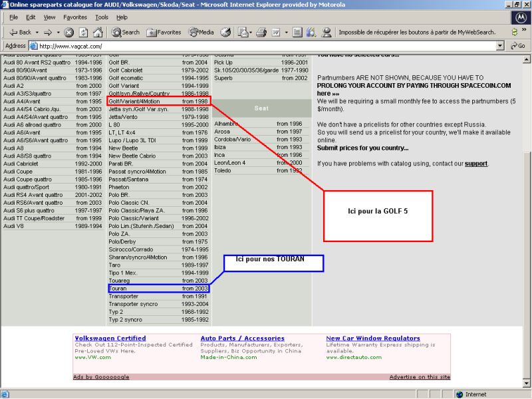Print the page with printer icon
Image resolution: width=532 pixels, height=399 pixels.
click(x=261, y=33)
